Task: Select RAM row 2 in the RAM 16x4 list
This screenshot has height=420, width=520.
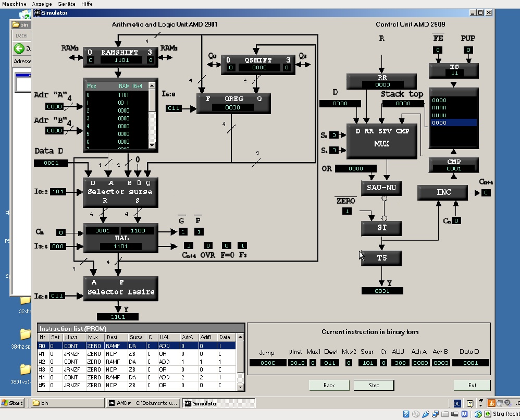Action: (x=117, y=110)
